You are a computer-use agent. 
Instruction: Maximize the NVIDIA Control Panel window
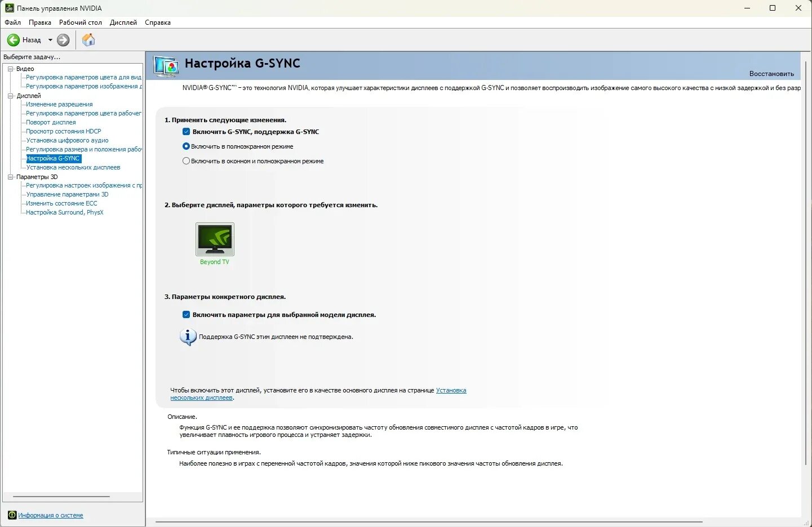(773, 8)
